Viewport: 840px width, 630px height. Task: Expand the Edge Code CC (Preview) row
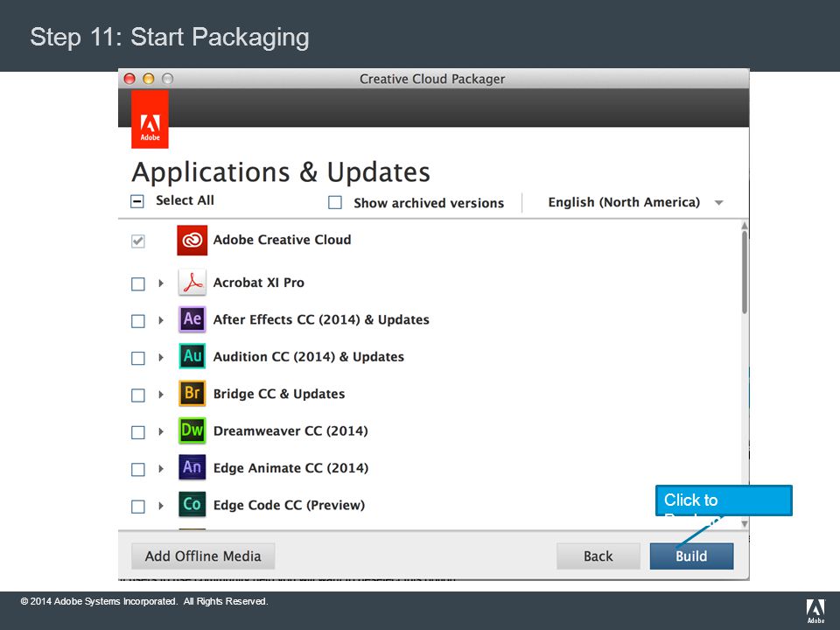tap(161, 505)
